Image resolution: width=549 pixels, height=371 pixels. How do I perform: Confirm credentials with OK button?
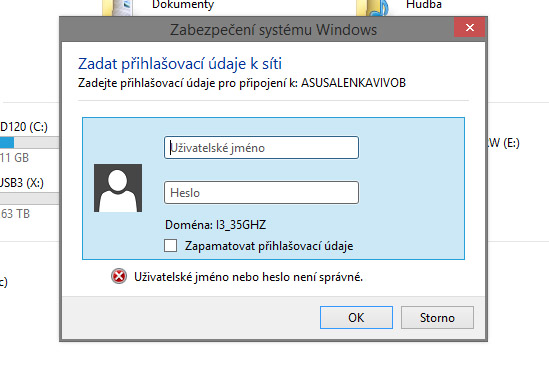(356, 317)
